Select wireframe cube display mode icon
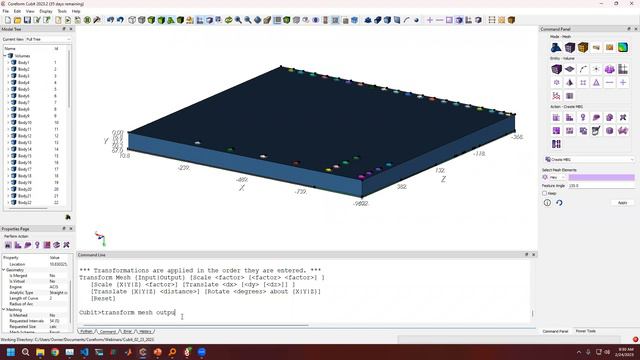640x360 pixels. tap(132, 20)
